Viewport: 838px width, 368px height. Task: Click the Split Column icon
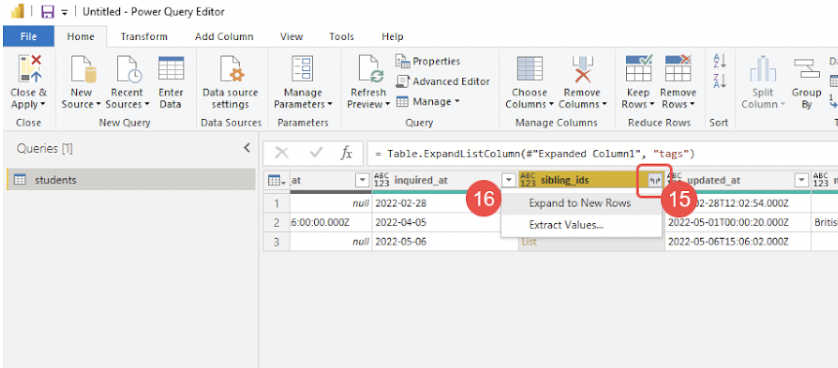point(763,69)
